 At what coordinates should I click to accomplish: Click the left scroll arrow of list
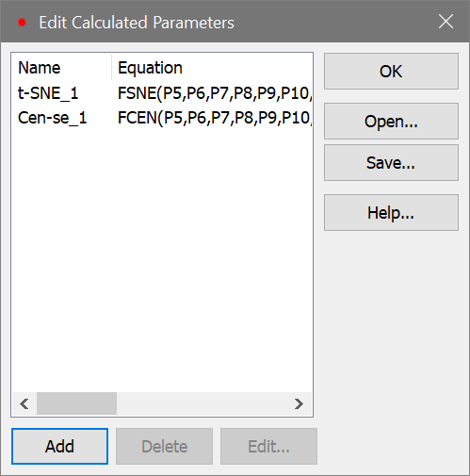24,403
